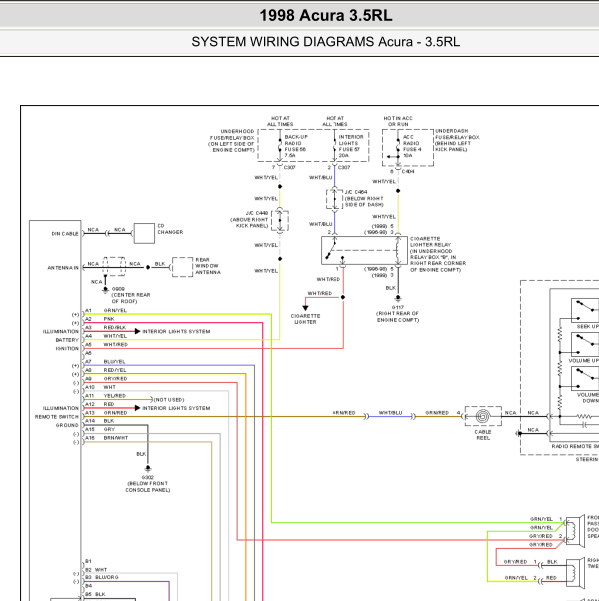Click the front passenger door speaker symbol
Viewport: 599px width, 601px height.
click(x=575, y=530)
